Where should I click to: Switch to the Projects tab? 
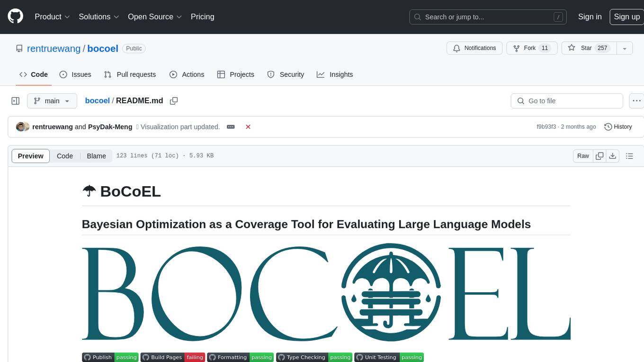click(x=235, y=74)
